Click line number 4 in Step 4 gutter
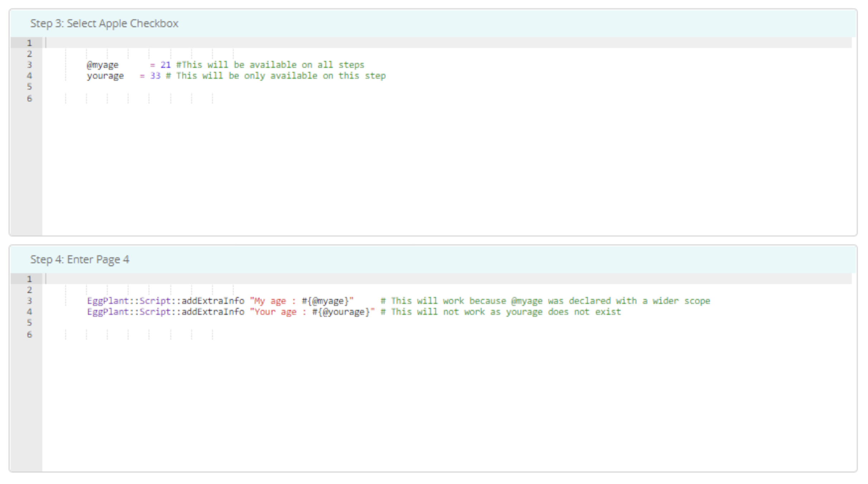This screenshot has width=868, height=484. (x=29, y=312)
